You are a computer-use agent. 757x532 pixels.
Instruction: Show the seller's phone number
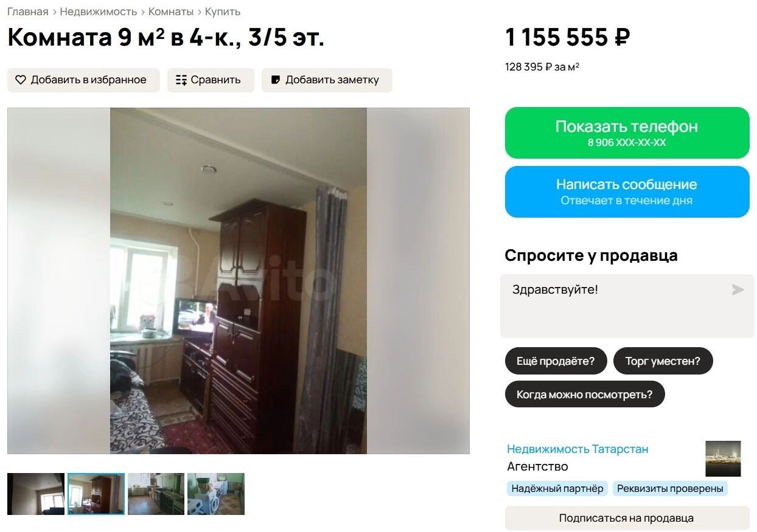click(627, 133)
